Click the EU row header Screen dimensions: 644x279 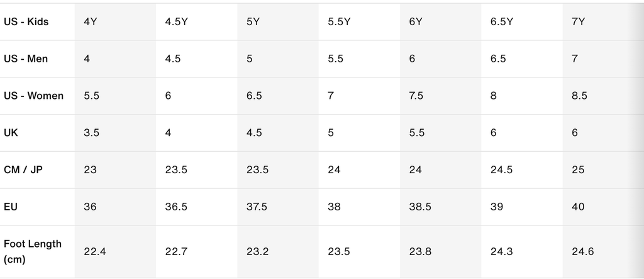pos(11,207)
